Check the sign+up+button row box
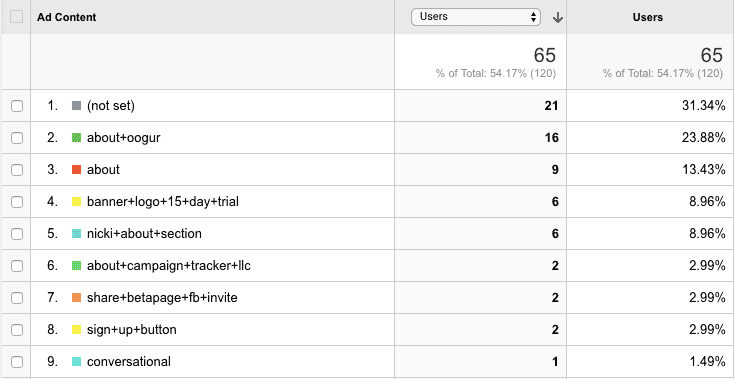The image size is (734, 379). (x=17, y=330)
